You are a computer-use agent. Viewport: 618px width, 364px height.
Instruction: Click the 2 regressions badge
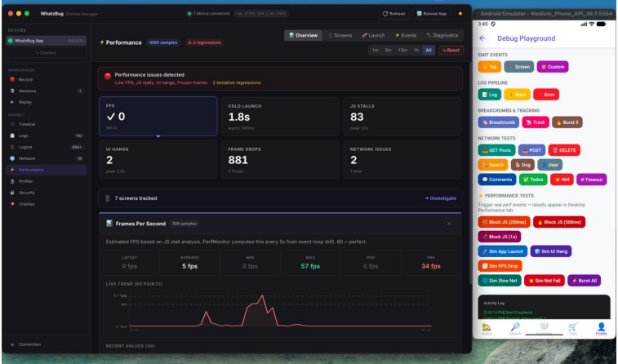click(204, 42)
